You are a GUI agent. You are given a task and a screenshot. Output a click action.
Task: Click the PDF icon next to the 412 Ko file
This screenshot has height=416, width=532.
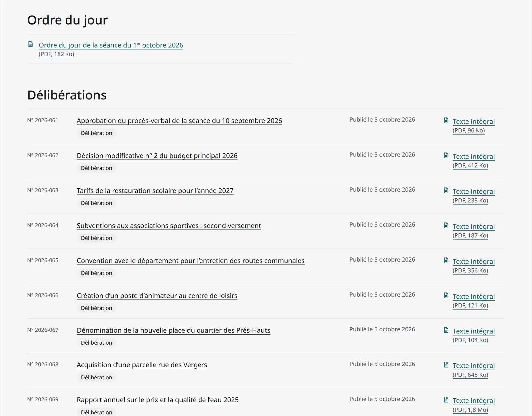coord(446,155)
